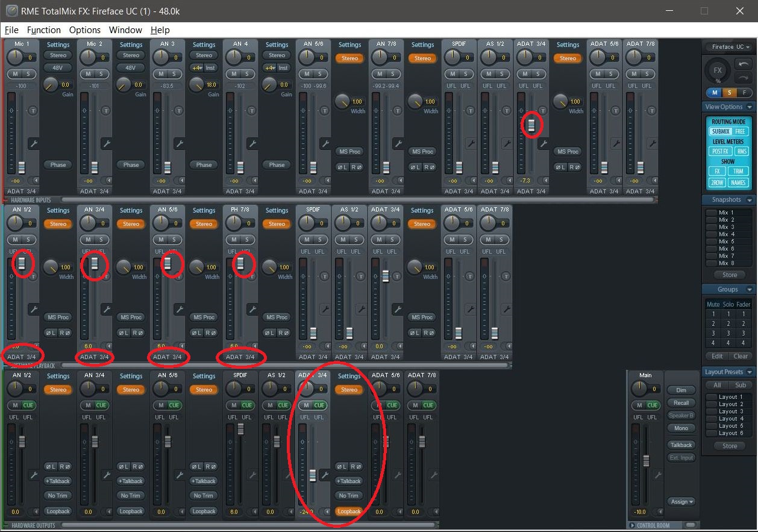This screenshot has width=758, height=532.
Task: Click routing arrow at bottom of Mic 1
Action: point(36,180)
